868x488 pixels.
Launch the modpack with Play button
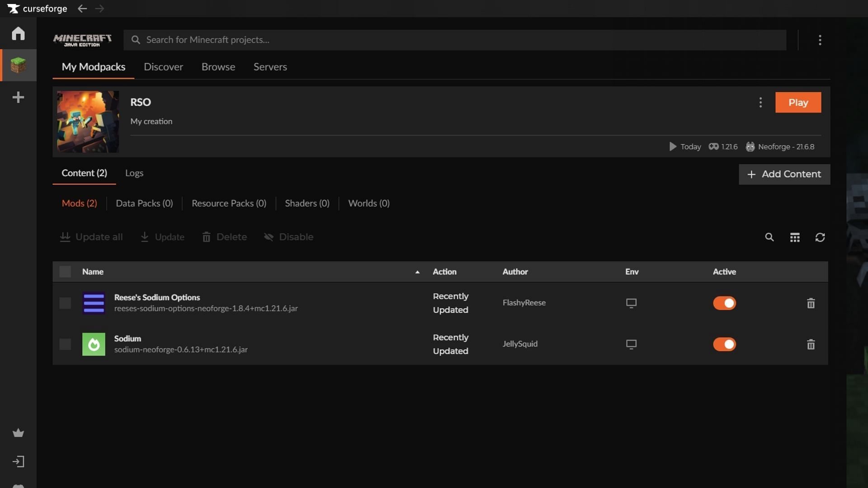(798, 103)
